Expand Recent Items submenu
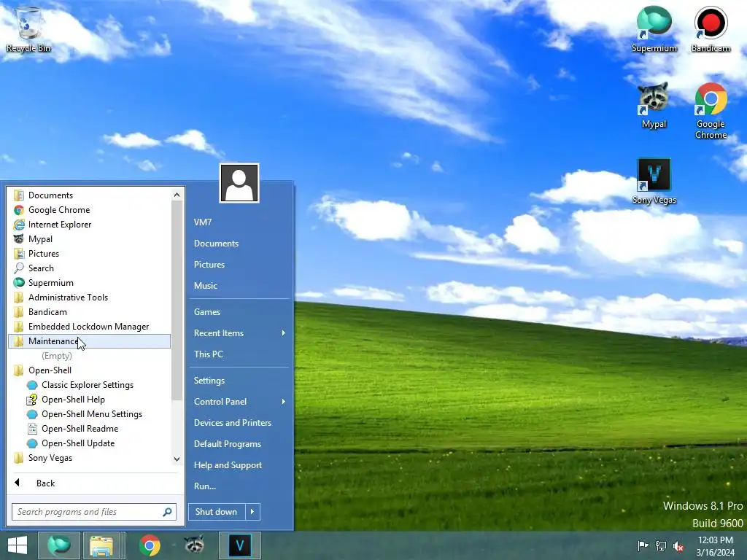This screenshot has width=747, height=560. point(239,332)
